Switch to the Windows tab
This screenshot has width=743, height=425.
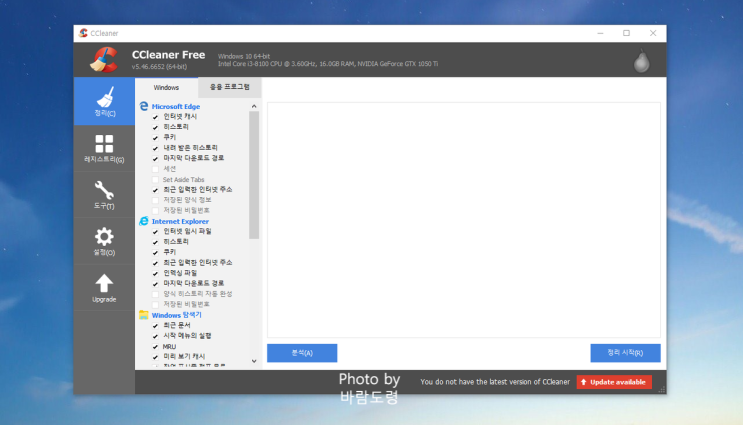166,88
